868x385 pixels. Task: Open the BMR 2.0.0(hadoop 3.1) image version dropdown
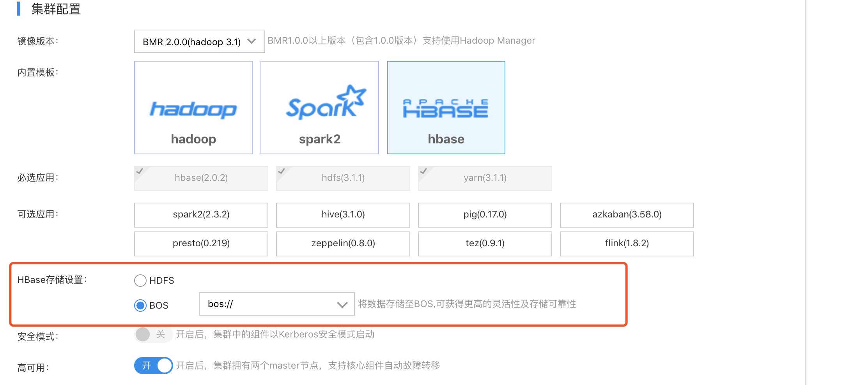pyautogui.click(x=199, y=41)
